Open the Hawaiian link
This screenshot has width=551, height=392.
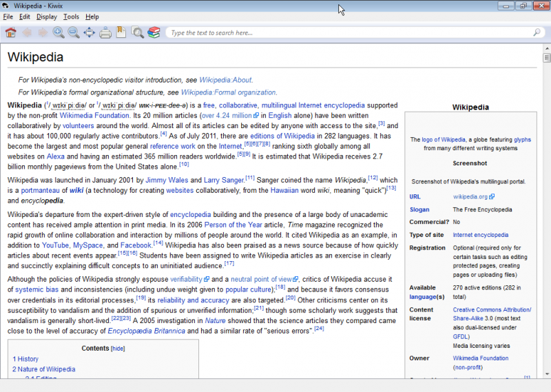[x=284, y=191]
